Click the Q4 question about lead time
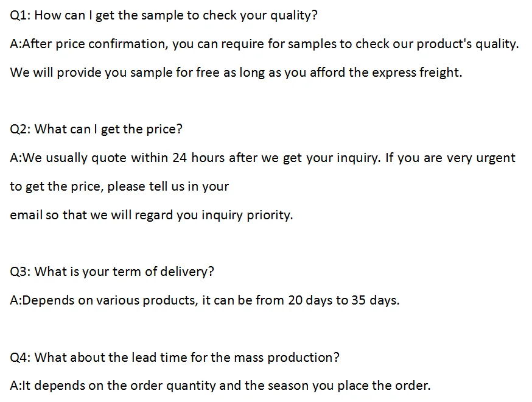 click(x=175, y=357)
